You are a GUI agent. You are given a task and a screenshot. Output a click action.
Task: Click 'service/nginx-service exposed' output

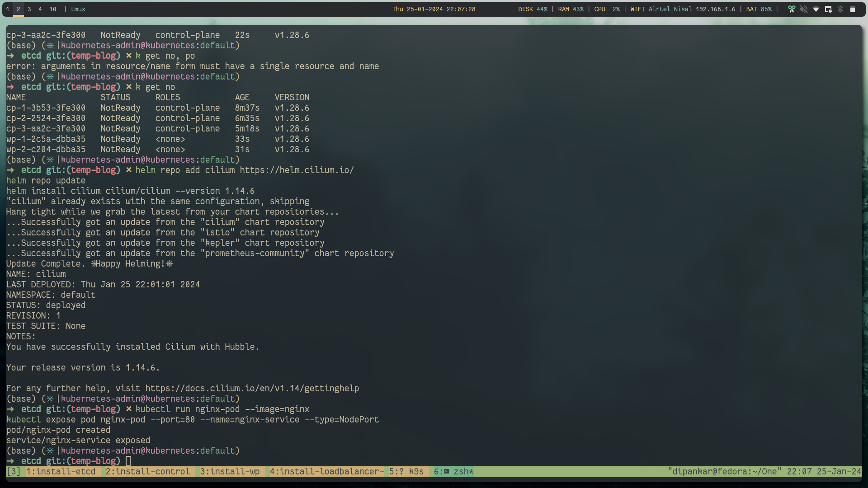click(78, 441)
